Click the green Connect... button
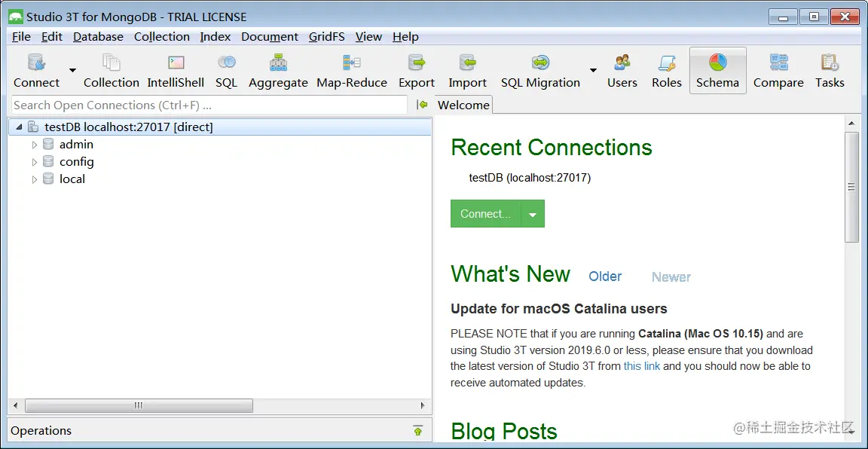This screenshot has height=449, width=868. coord(485,214)
